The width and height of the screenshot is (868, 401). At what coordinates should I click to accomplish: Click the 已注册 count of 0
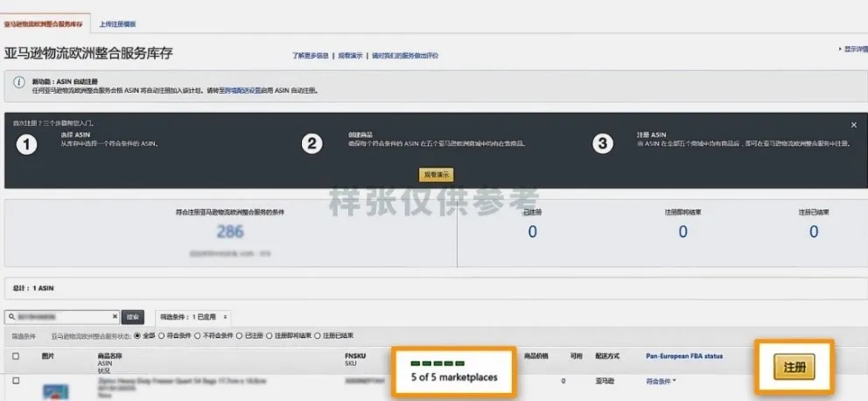coord(532,231)
